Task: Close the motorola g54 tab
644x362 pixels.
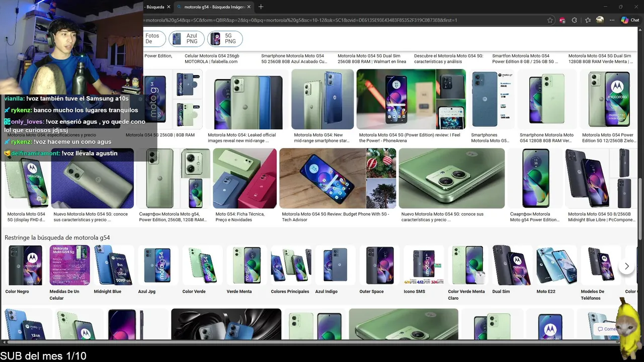Action: (249, 7)
